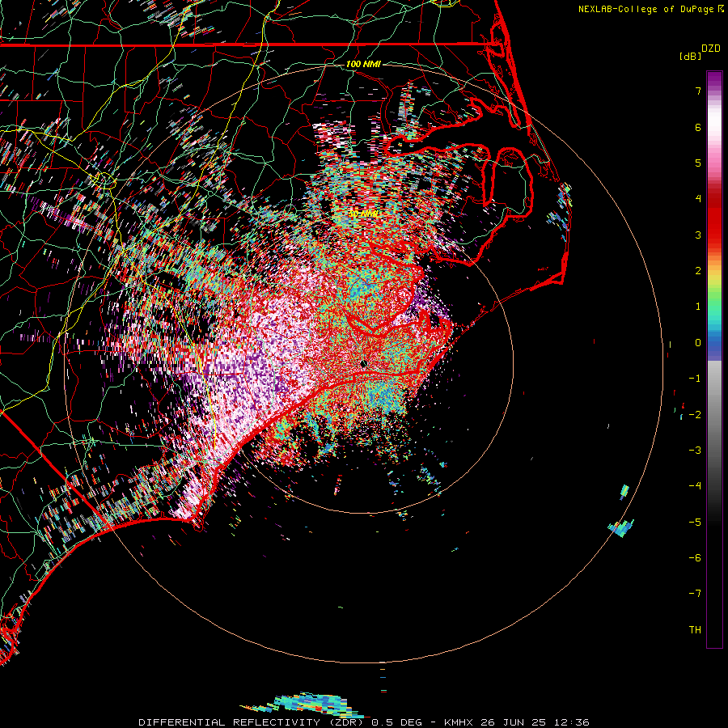728x728 pixels.
Task: Click the scale value 7
Action: point(698,91)
